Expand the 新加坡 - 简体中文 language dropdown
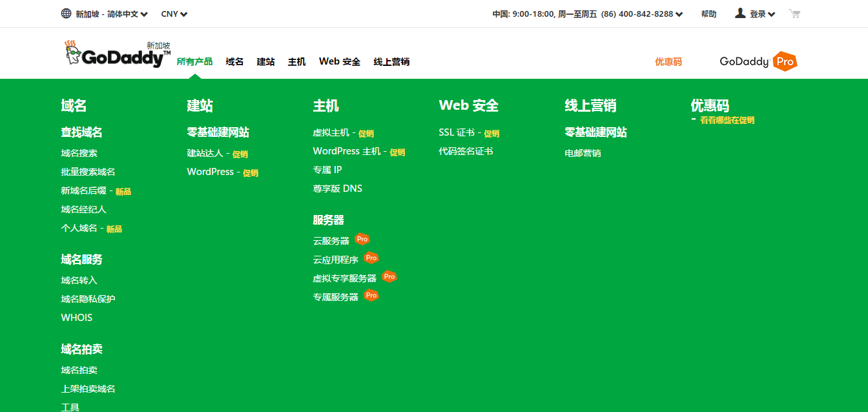Viewport: 868px width, 412px height. pyautogui.click(x=111, y=14)
